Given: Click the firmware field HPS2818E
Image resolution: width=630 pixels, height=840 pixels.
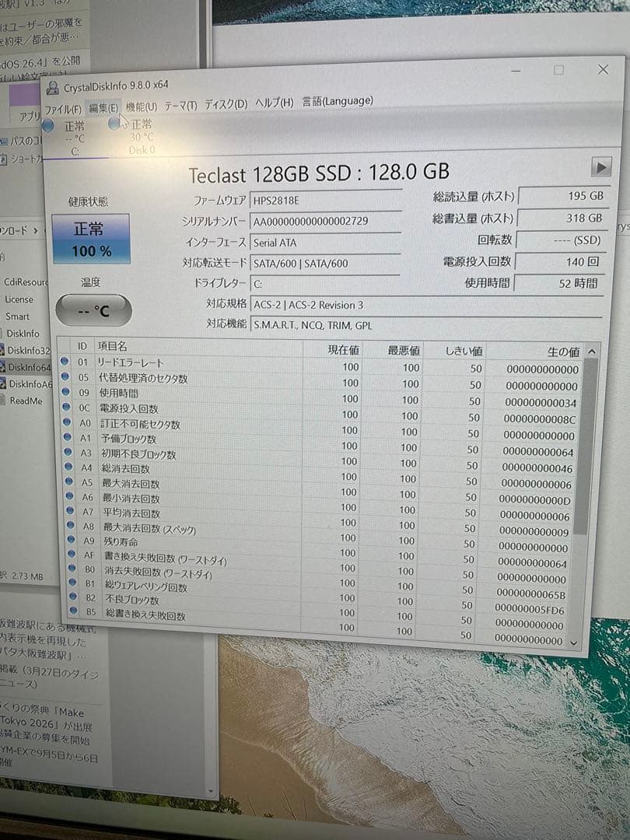Looking at the screenshot, I should (325, 200).
